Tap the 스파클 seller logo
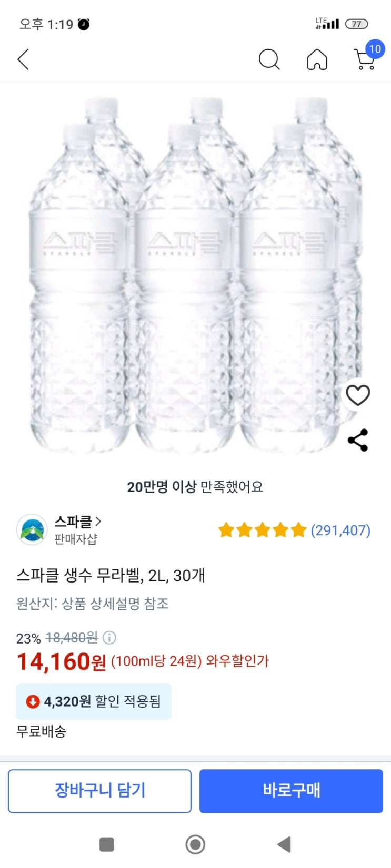 point(32,529)
